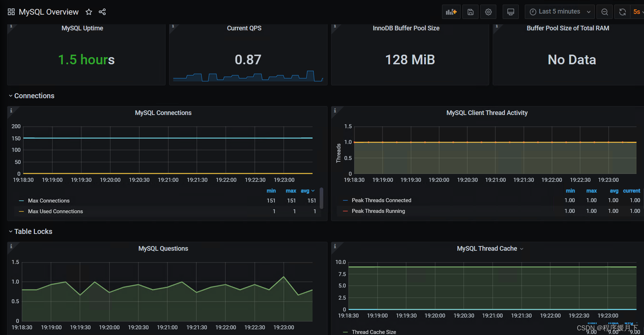Sort Thread Activity legend by min column
This screenshot has height=335, width=644.
click(570, 191)
